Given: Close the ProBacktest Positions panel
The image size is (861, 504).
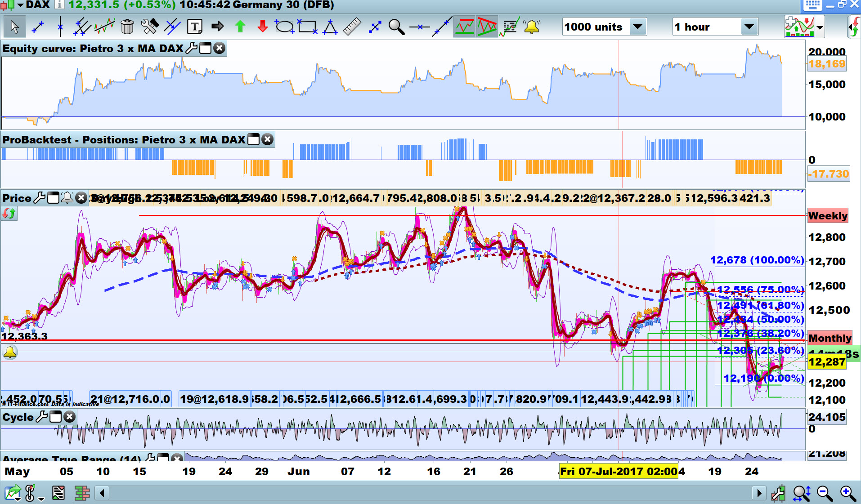Looking at the screenshot, I should pos(268,139).
